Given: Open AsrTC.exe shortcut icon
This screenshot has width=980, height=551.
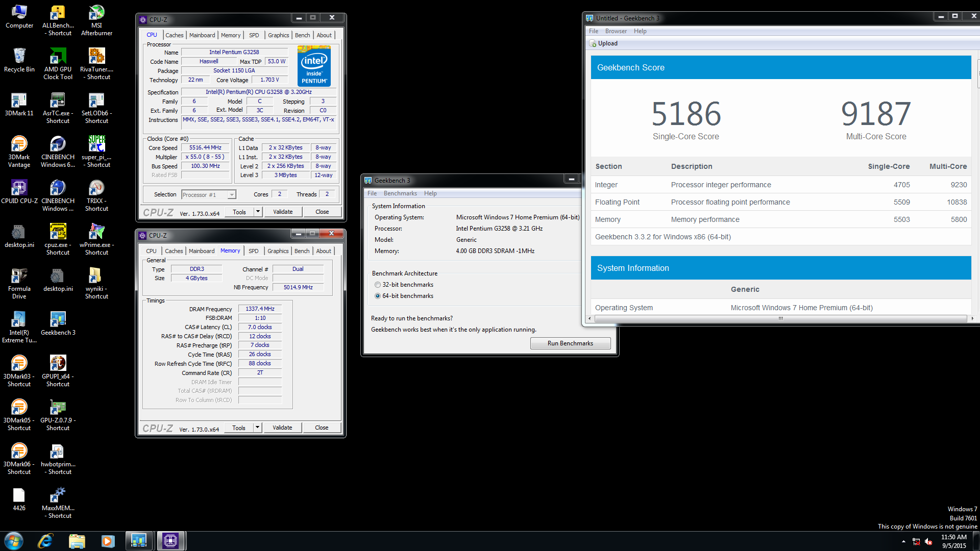Looking at the screenshot, I should (x=58, y=108).
